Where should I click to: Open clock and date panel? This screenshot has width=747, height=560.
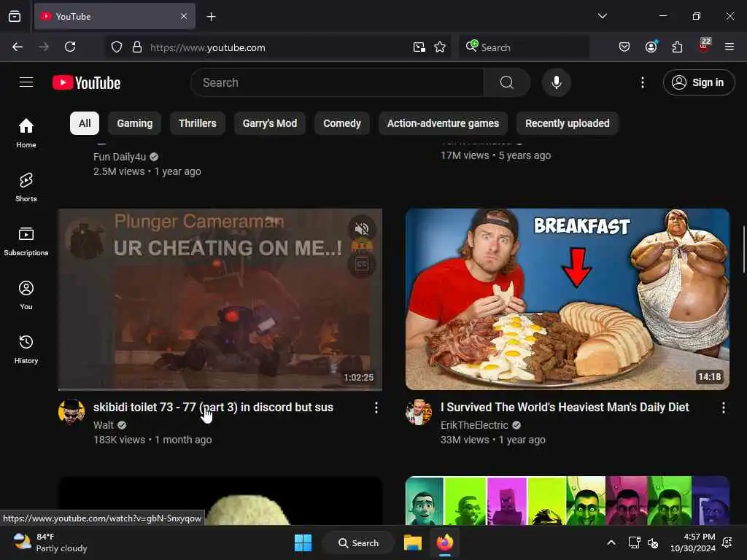click(x=693, y=542)
